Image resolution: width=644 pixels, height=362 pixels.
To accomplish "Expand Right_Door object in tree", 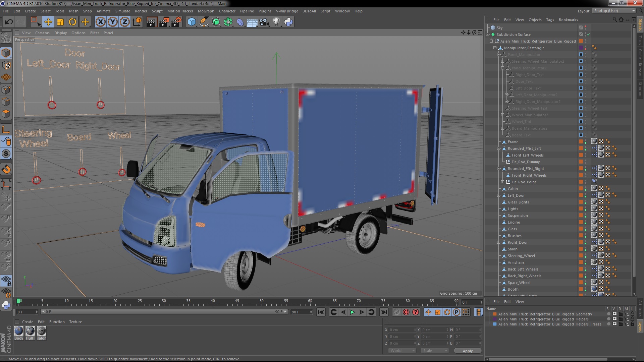I will pos(499,242).
